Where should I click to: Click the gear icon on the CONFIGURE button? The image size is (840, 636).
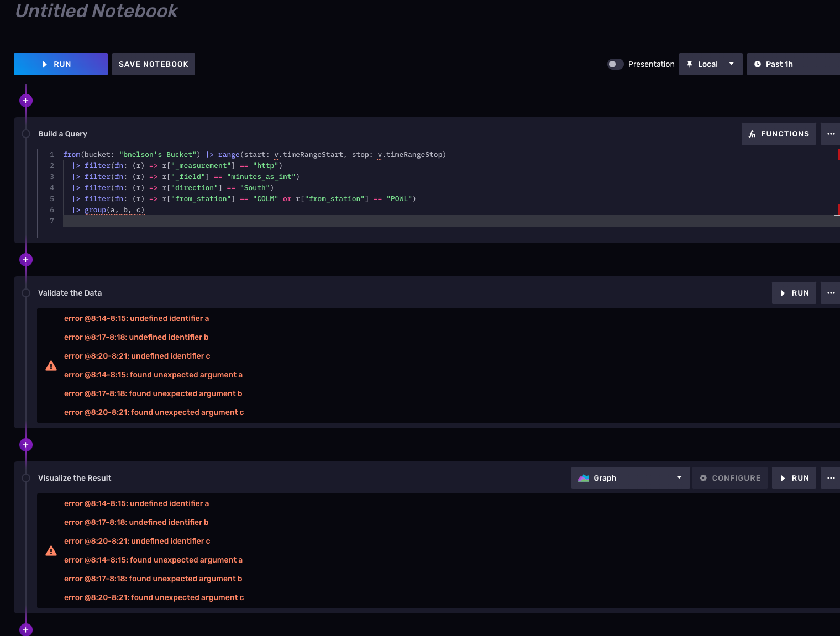702,477
